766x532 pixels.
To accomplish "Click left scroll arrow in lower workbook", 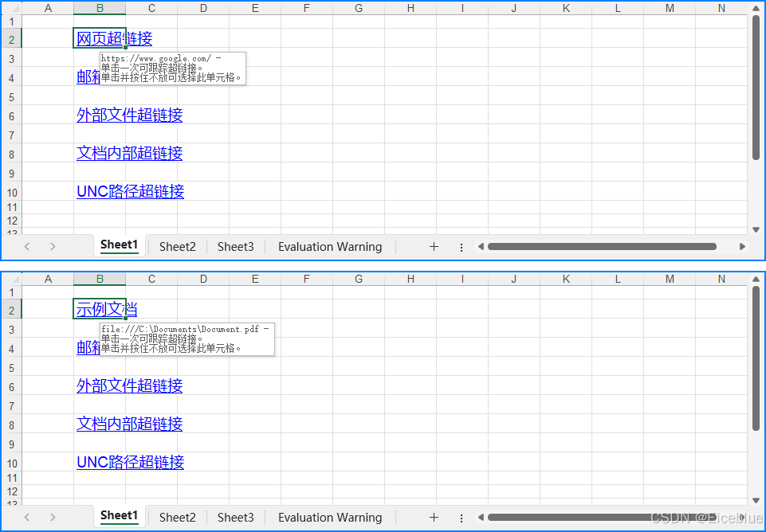I will (x=481, y=518).
